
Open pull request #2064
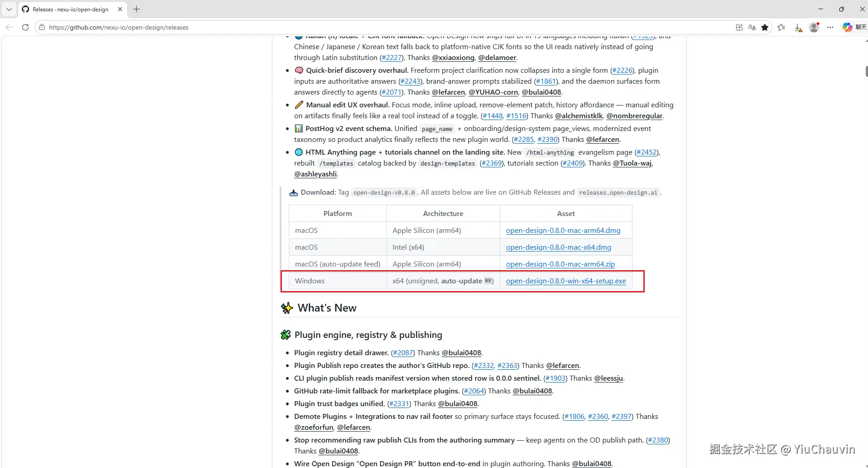[474, 391]
